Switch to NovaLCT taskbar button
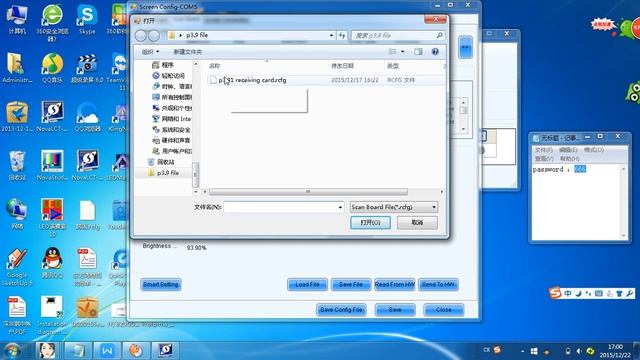 tap(165, 351)
